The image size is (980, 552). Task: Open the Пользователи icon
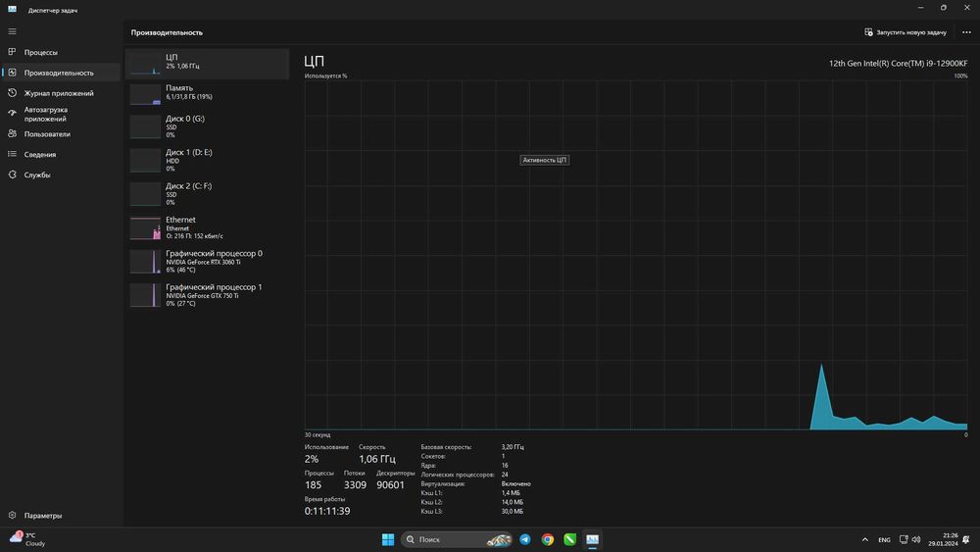[12, 133]
